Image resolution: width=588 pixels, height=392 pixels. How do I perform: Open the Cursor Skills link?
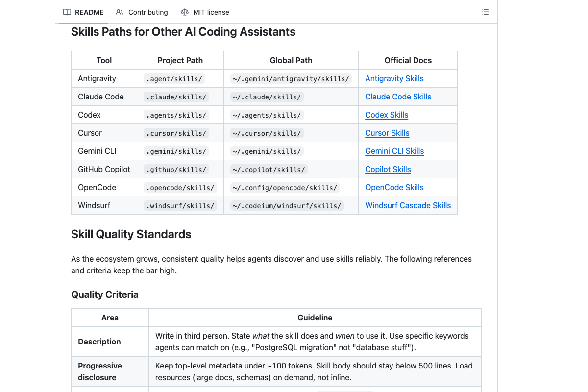pos(387,133)
